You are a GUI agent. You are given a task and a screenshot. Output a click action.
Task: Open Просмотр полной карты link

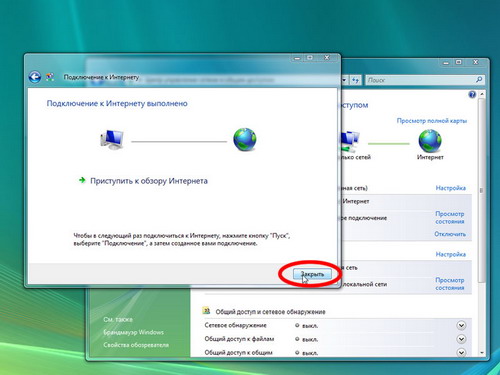click(x=432, y=121)
